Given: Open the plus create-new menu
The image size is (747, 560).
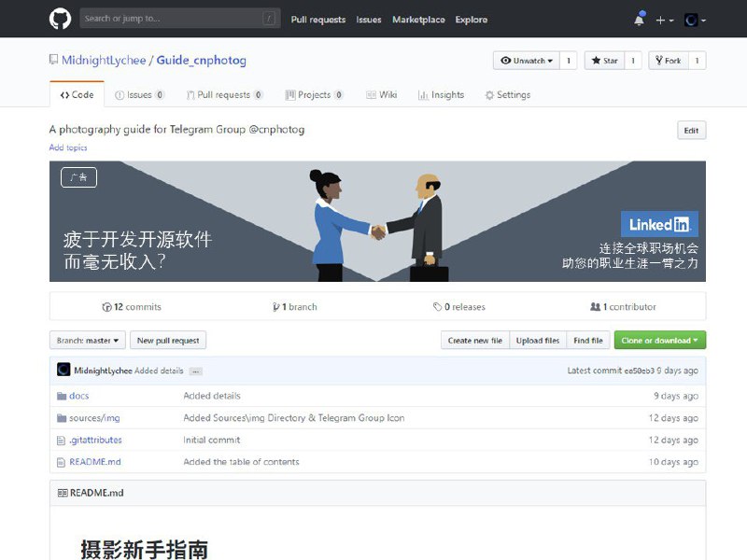Looking at the screenshot, I should [x=664, y=20].
